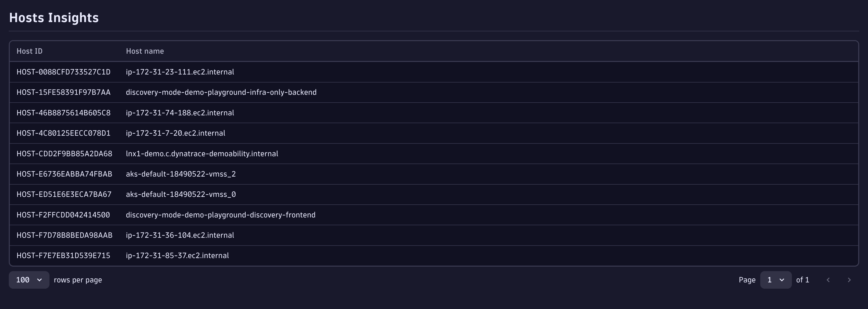
Task: Open the 100 rows per page dropdown
Action: (29, 280)
